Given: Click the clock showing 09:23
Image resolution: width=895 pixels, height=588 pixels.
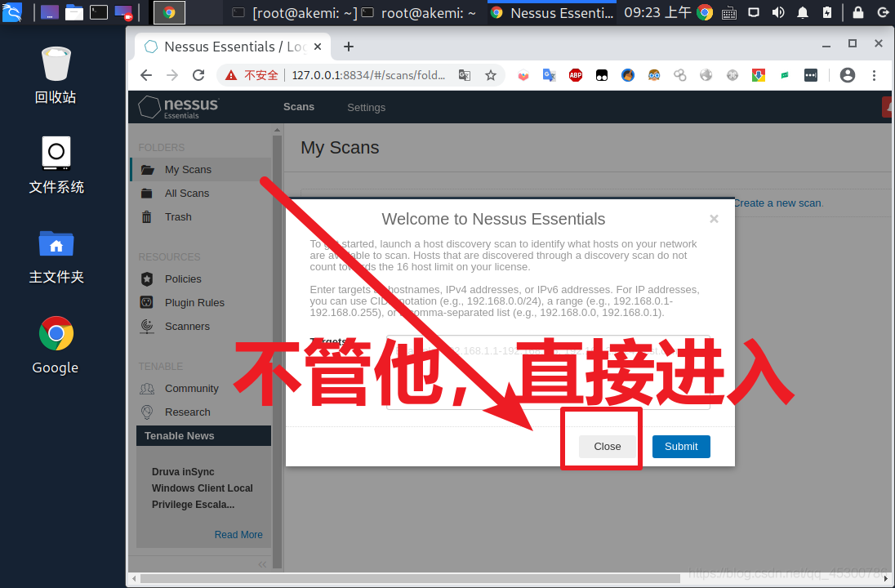Looking at the screenshot, I should coord(657,12).
